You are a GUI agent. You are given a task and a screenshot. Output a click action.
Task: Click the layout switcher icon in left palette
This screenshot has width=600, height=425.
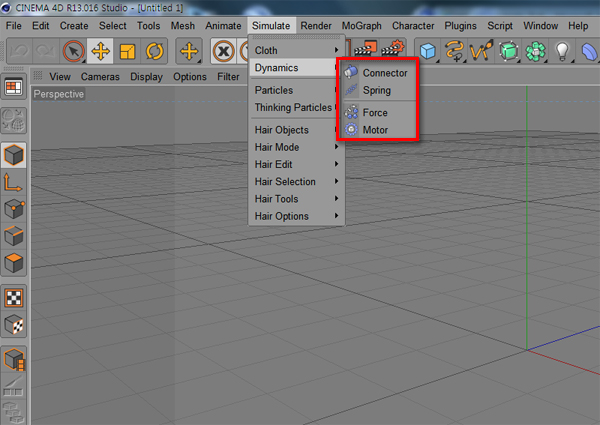[x=13, y=87]
